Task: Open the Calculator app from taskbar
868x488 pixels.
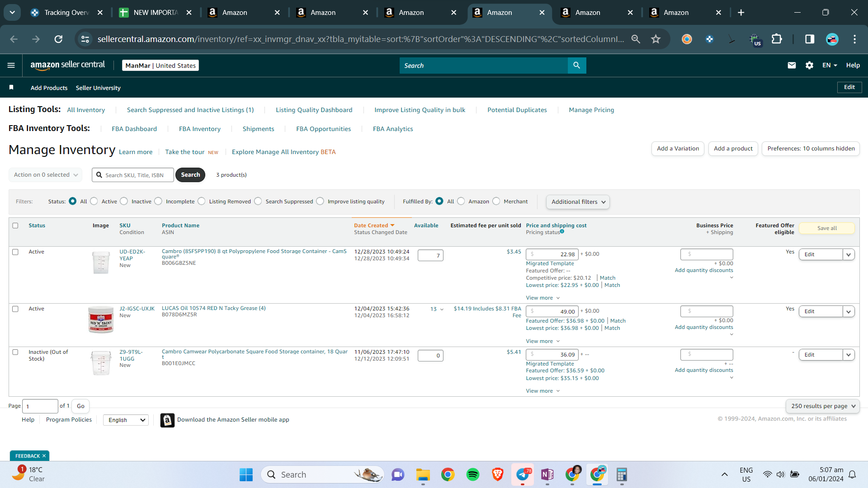Action: point(622,474)
